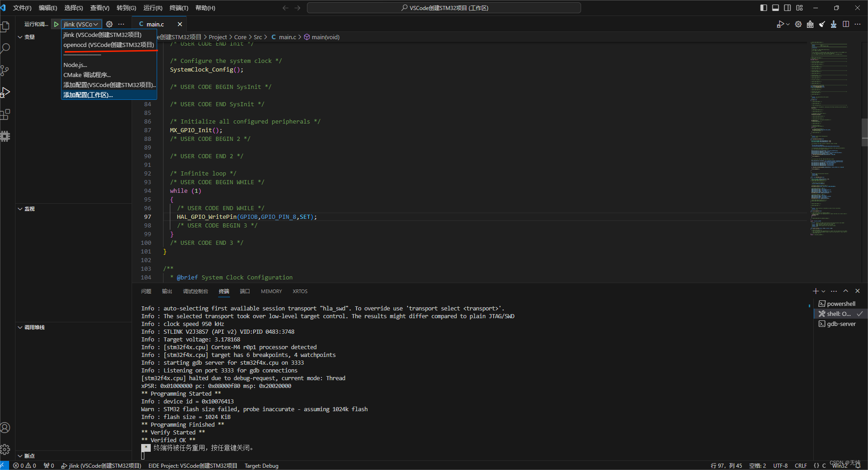This screenshot has height=470, width=868.
Task: Click the EIDE build icon in editor toolbar
Action: 810,24
